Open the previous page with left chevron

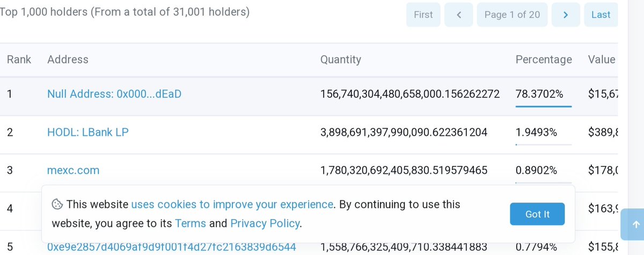coord(459,14)
